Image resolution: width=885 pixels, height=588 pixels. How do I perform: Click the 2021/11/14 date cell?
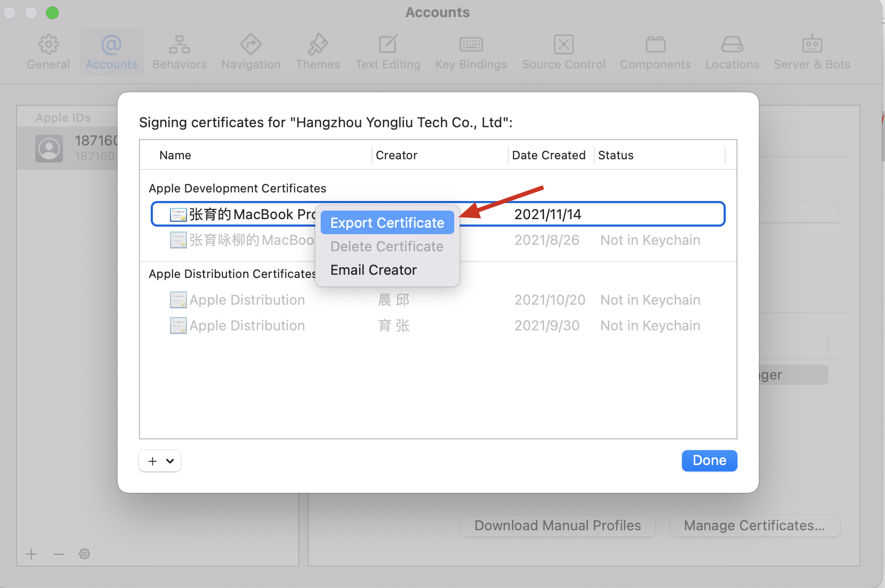tap(548, 214)
